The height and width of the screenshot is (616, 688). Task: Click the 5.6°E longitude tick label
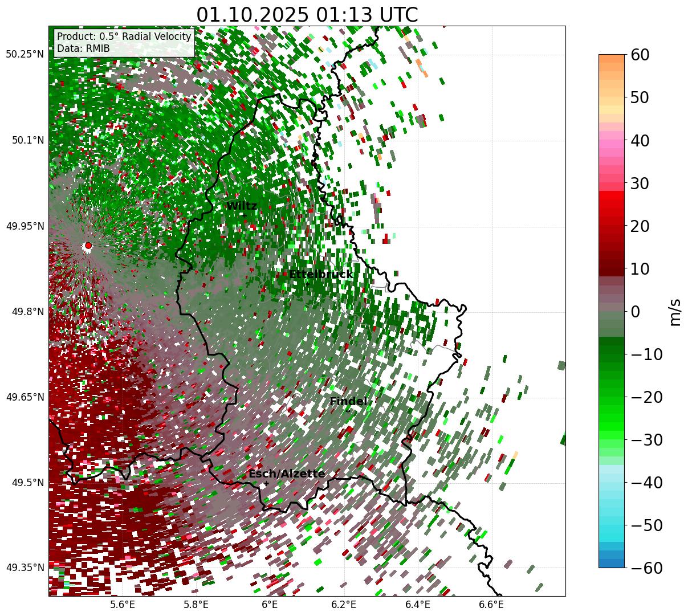click(123, 605)
